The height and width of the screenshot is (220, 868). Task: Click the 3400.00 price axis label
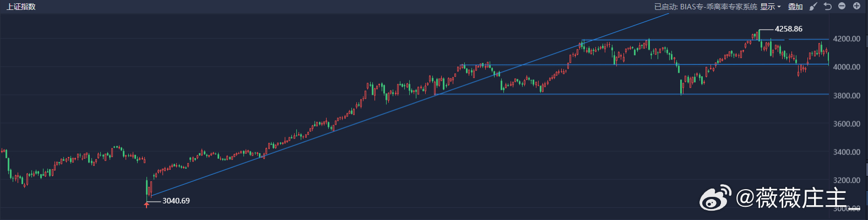847,152
